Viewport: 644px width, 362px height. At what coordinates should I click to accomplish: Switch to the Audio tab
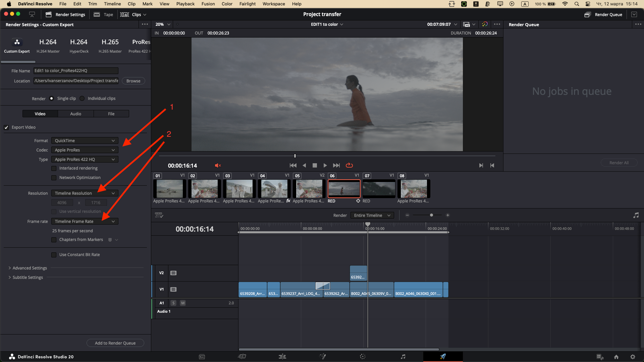75,114
